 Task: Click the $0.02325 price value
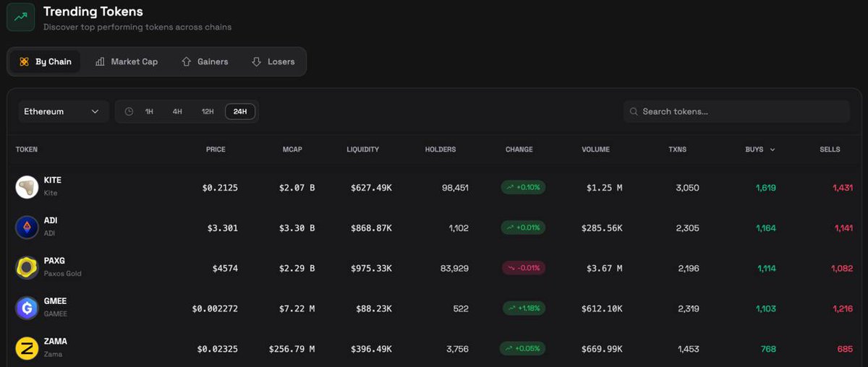coord(218,350)
